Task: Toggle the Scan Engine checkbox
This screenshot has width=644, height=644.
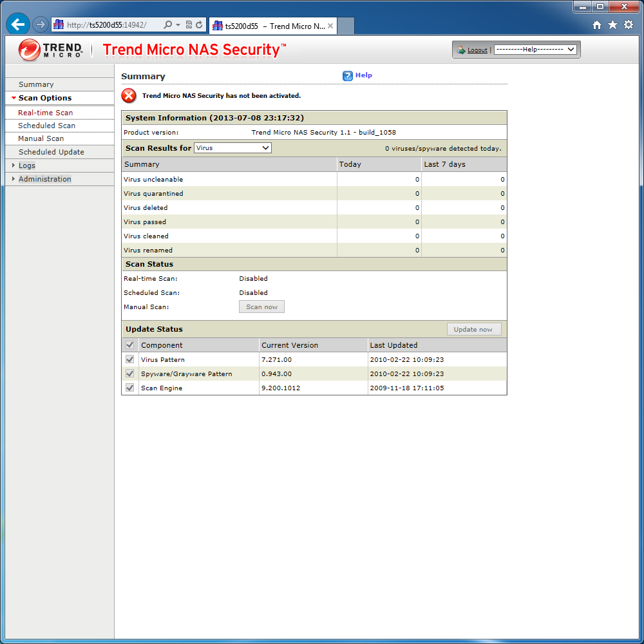Action: click(130, 388)
